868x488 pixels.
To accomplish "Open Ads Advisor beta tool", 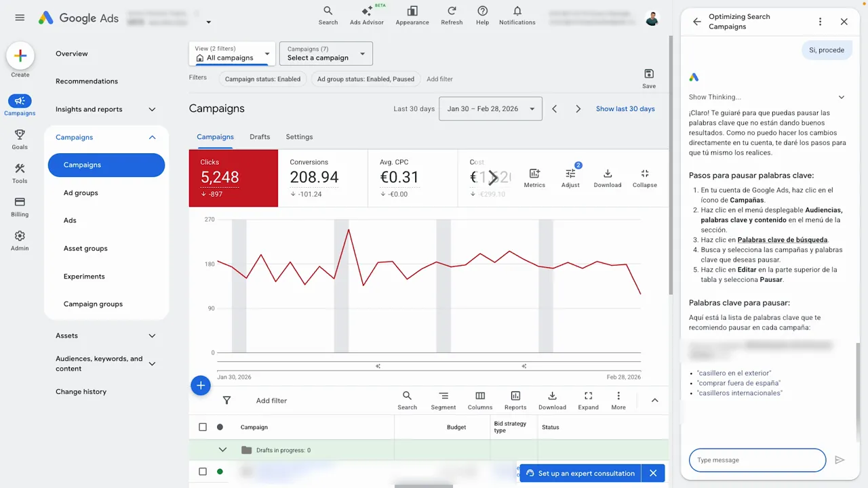I will tap(367, 16).
